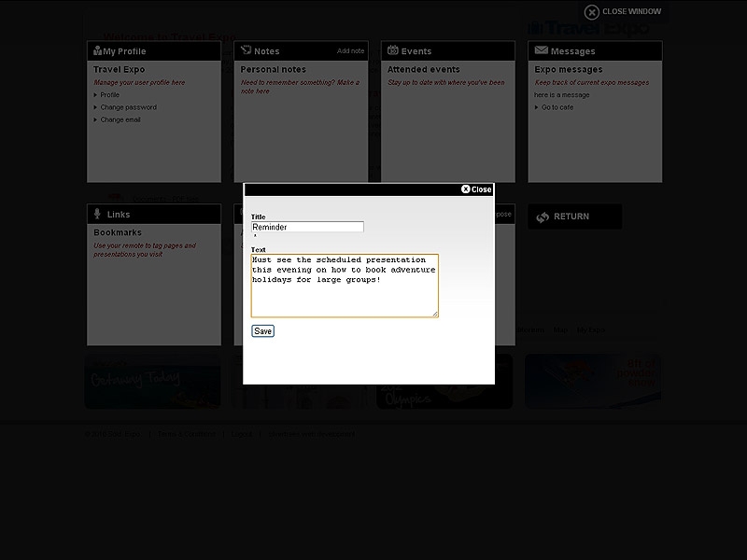Click the My Profile person icon

click(96, 51)
